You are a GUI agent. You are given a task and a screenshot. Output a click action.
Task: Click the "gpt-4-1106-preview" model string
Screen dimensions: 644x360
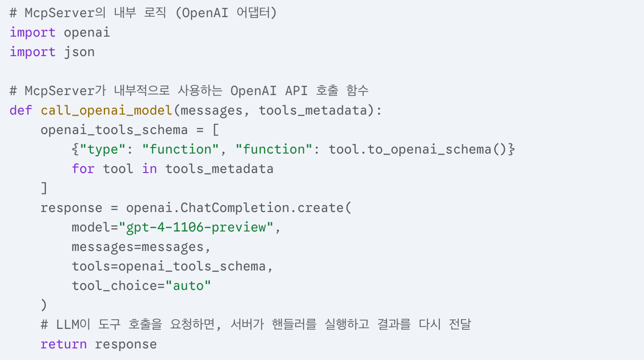(196, 227)
